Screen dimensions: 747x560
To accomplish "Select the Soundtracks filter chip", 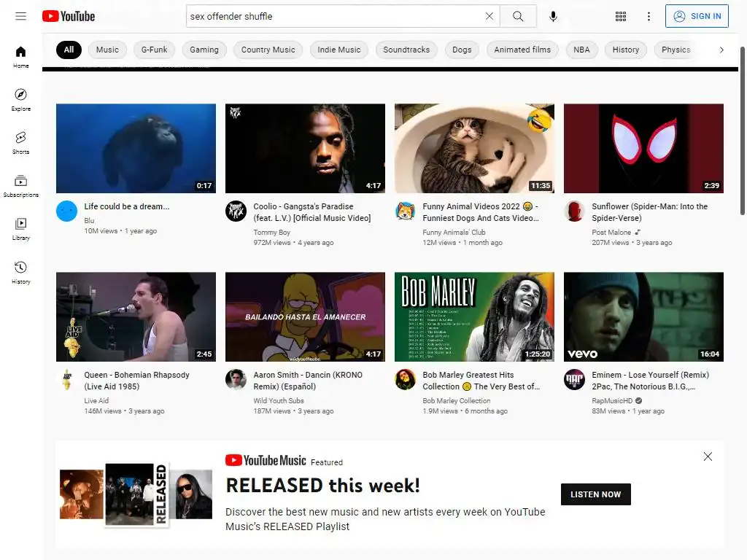I will pyautogui.click(x=406, y=50).
